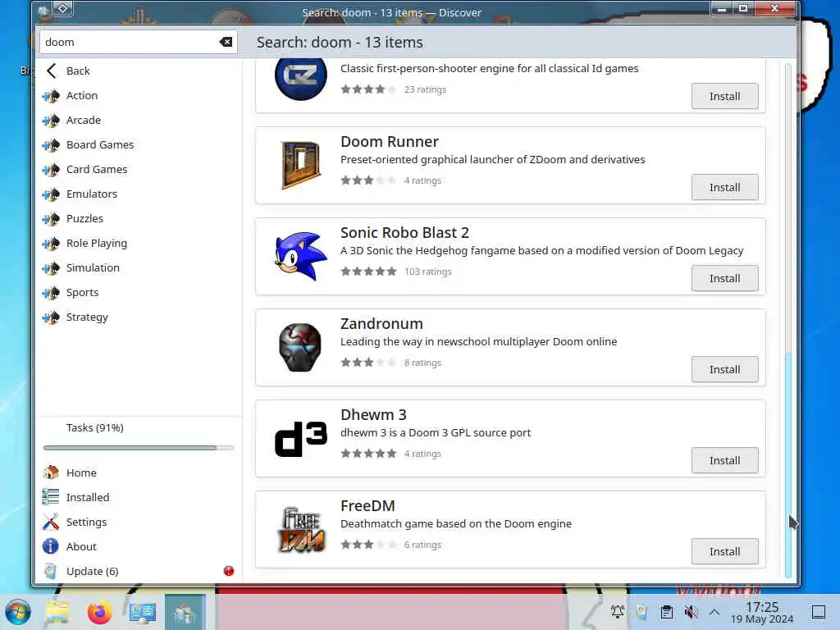
Task: Click Dhewm 3 five-star rating
Action: [x=368, y=454]
